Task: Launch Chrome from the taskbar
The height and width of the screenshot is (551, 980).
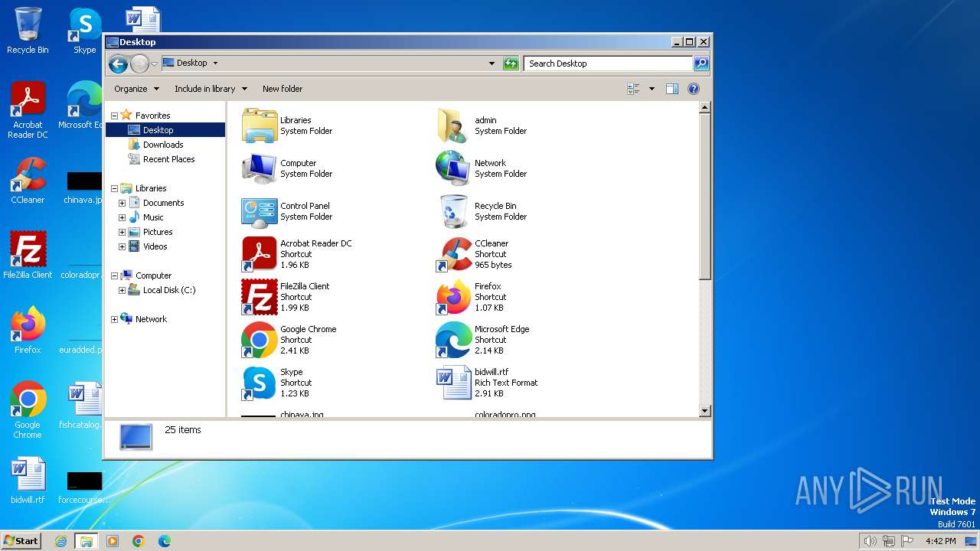Action: coord(139,541)
